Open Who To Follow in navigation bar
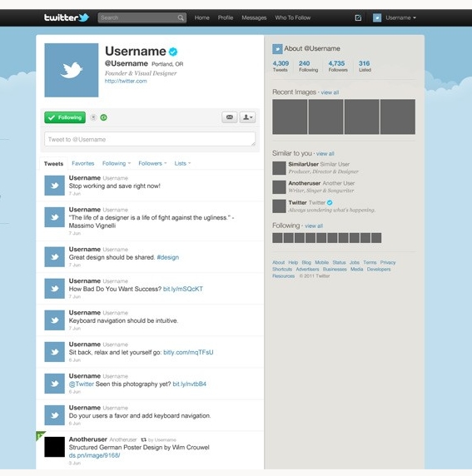Image resolution: width=472 pixels, height=476 pixels. (x=293, y=17)
